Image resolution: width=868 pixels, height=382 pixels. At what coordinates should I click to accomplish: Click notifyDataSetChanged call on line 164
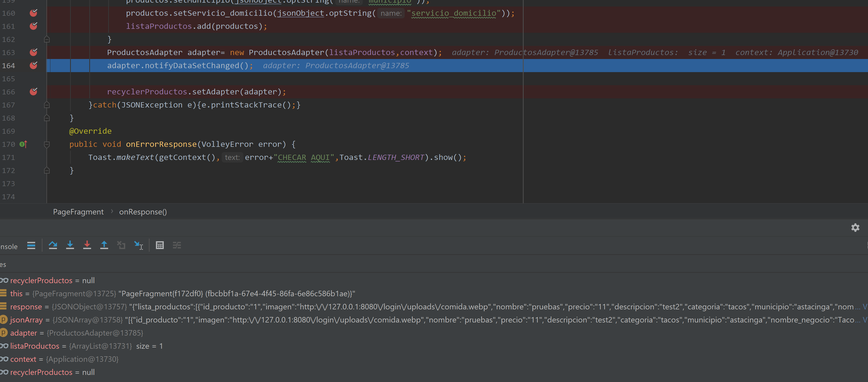[196, 66]
